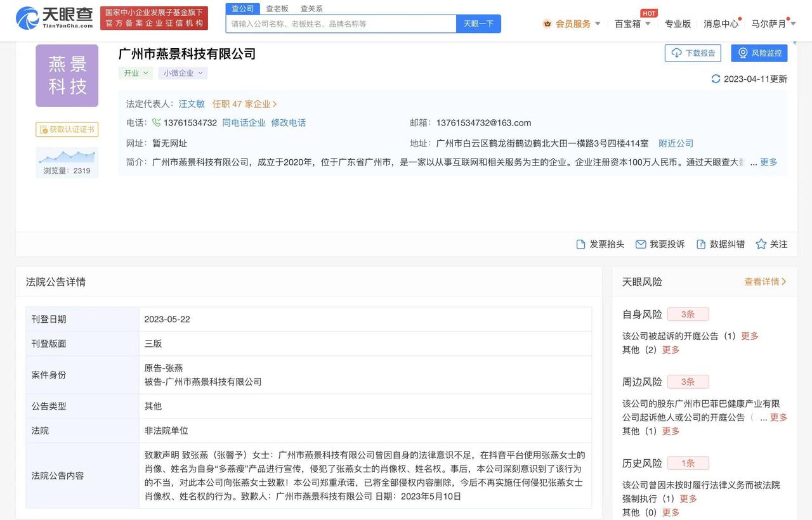Open 查看详情 in 天眼风险 panel

pyautogui.click(x=765, y=282)
